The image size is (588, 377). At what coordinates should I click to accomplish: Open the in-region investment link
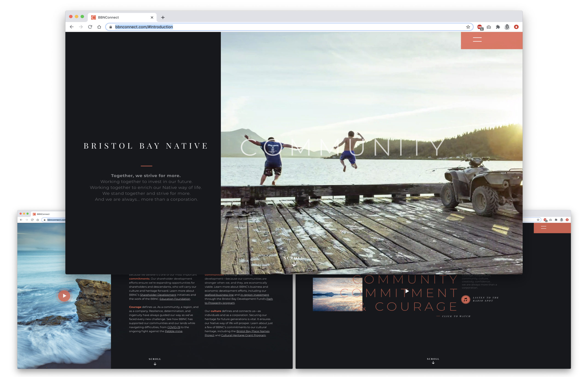click(x=255, y=295)
